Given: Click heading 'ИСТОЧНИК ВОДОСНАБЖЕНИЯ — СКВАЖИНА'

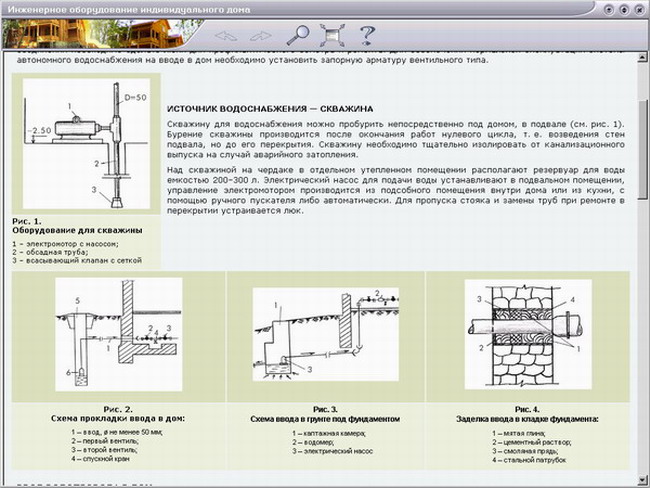Looking at the screenshot, I should (270, 109).
